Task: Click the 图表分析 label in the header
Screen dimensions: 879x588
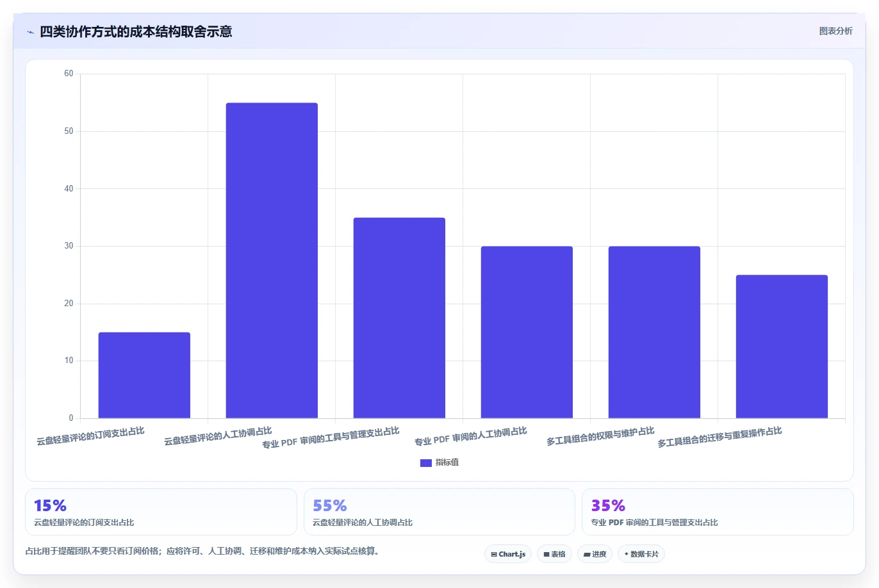Action: (x=835, y=31)
